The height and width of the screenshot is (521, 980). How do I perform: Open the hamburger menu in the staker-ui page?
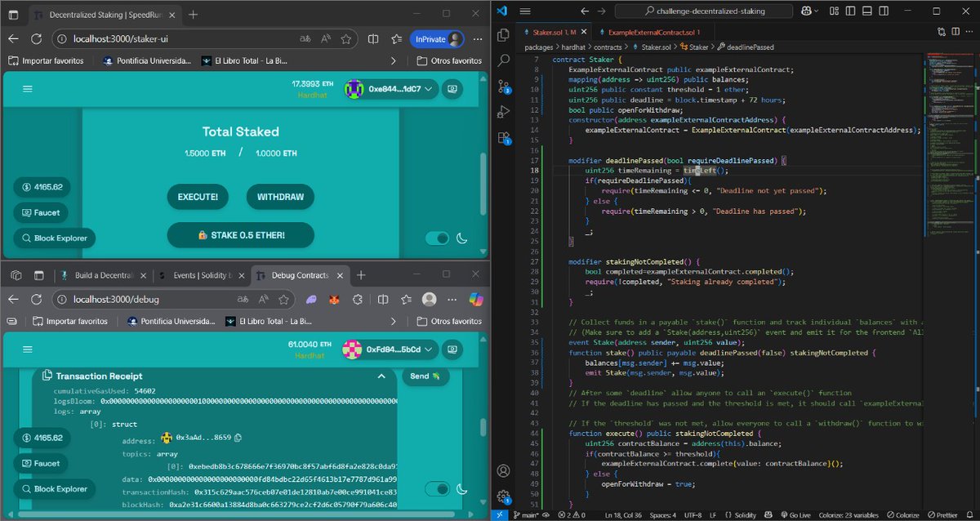click(x=28, y=89)
